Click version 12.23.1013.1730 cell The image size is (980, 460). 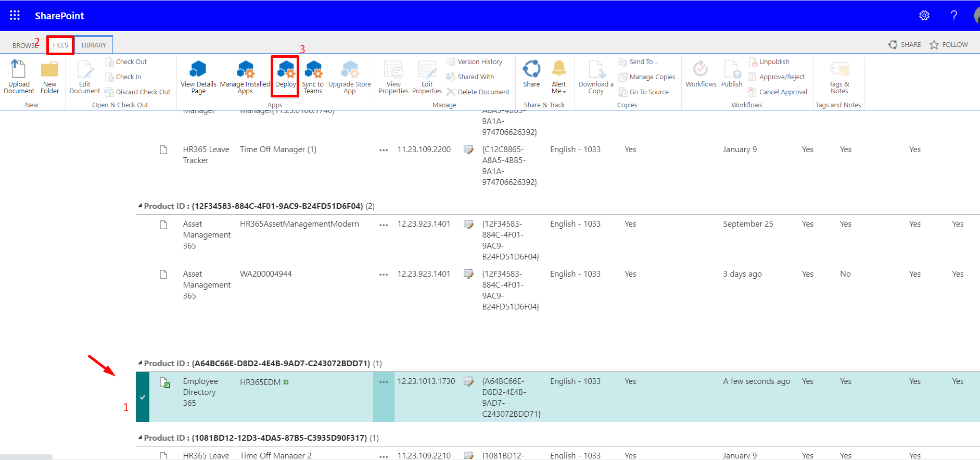tap(426, 381)
